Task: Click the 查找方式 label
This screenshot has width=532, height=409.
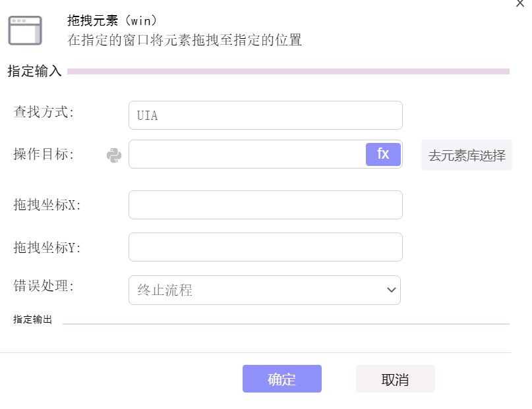Action: 44,112
